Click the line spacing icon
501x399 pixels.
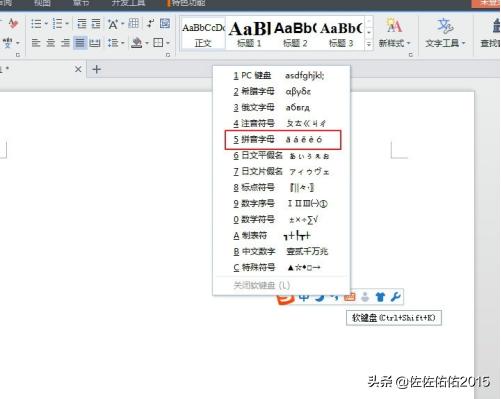(x=112, y=43)
